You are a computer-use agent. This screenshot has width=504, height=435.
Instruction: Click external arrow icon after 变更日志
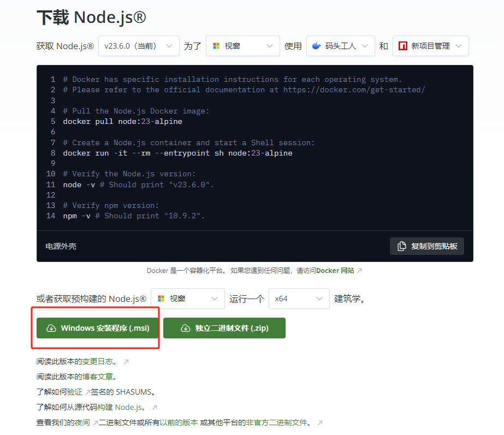tap(126, 362)
